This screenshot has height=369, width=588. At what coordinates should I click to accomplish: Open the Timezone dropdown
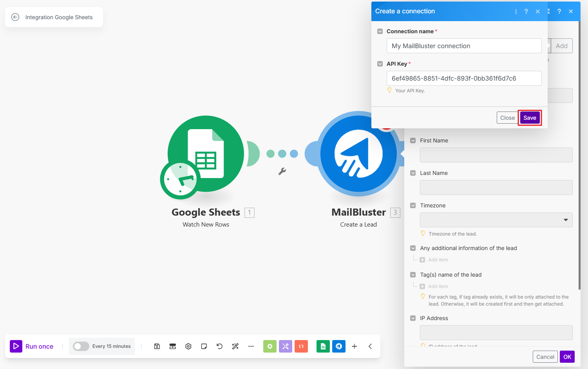coord(496,220)
